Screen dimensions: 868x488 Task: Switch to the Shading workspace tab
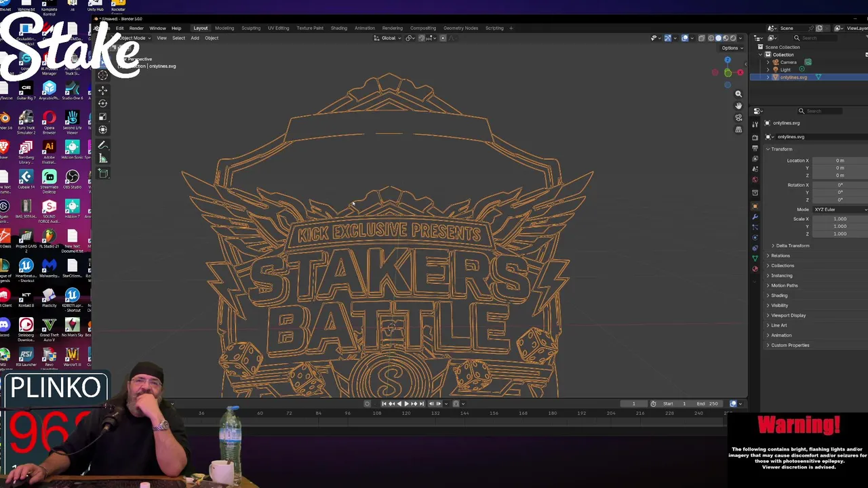(339, 28)
